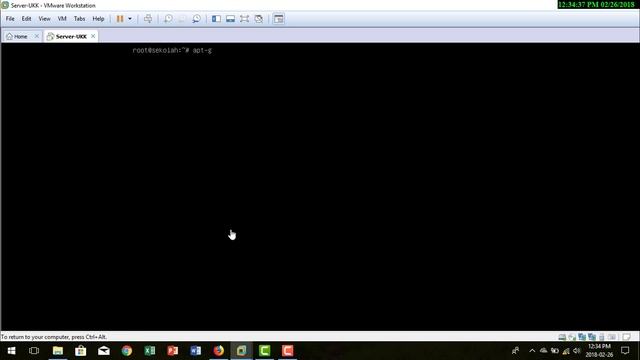Close the Home tab
Screen dimensions: 640x360
coord(36,36)
